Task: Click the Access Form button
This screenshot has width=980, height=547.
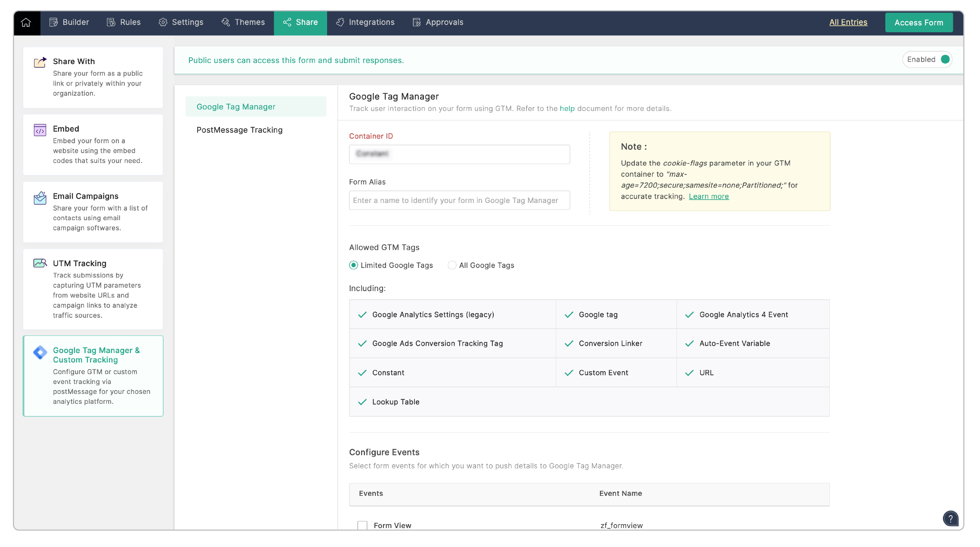Action: [x=918, y=22]
